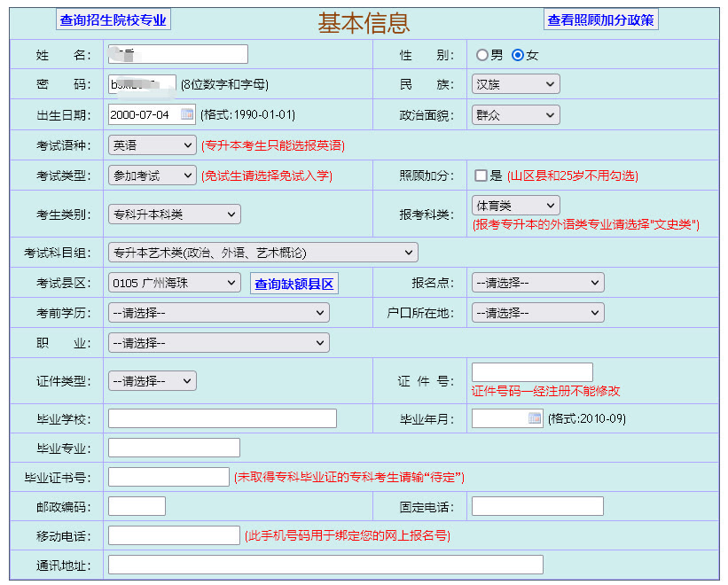Open calendar picker for 毕业年月 field
The width and height of the screenshot is (728, 585).
[535, 418]
